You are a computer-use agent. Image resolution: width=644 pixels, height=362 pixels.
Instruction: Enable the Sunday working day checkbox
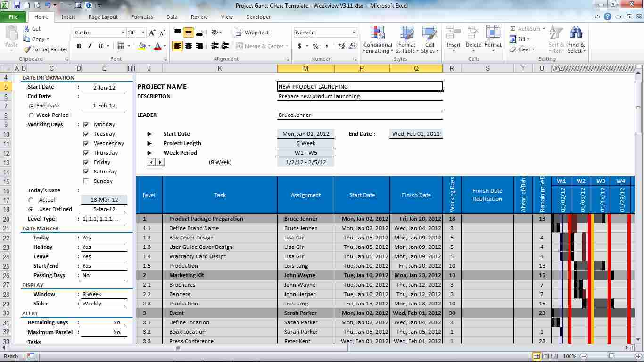pos(86,181)
